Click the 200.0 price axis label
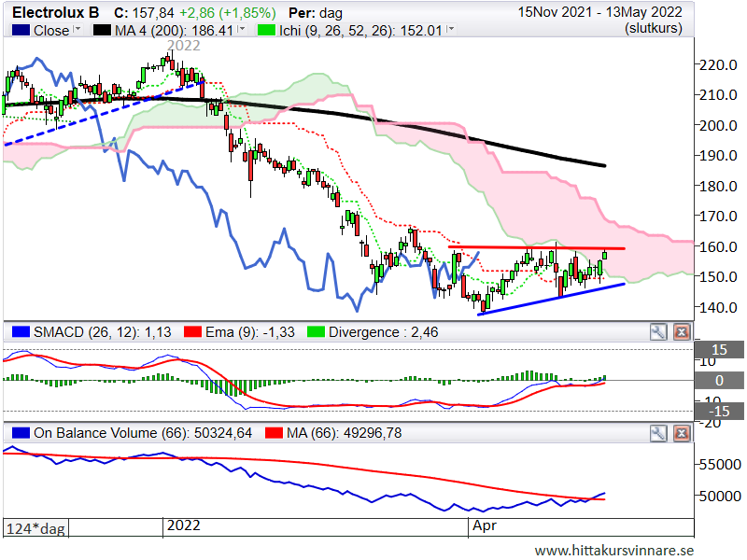 click(718, 125)
